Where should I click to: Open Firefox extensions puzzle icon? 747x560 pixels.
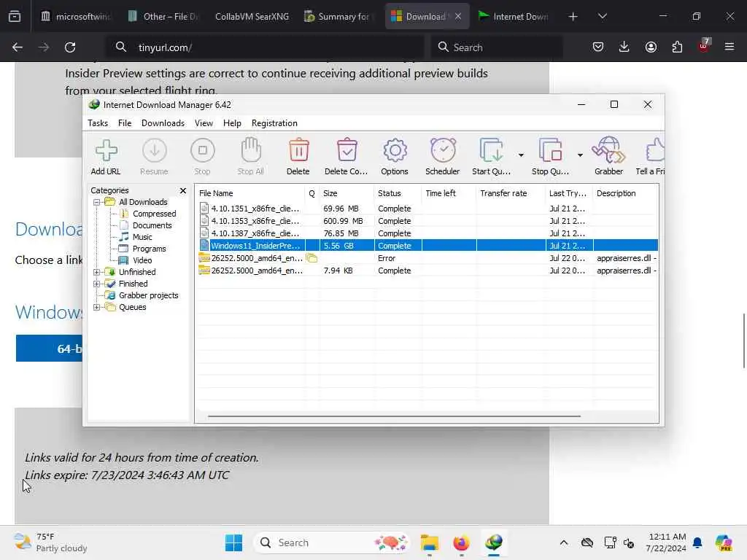click(677, 47)
